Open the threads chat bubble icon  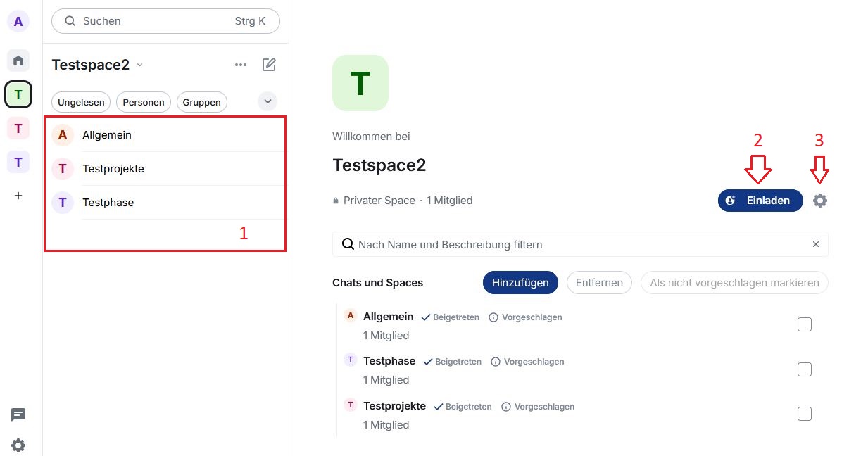(x=18, y=414)
